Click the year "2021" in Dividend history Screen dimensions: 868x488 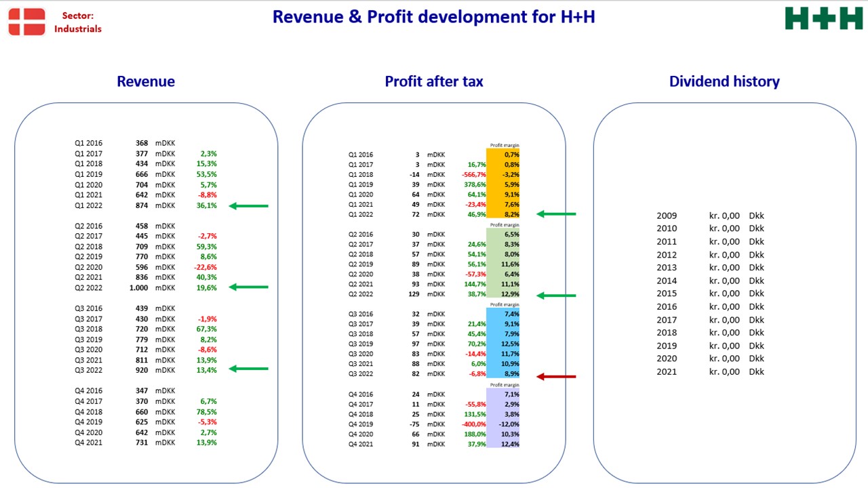tap(667, 371)
